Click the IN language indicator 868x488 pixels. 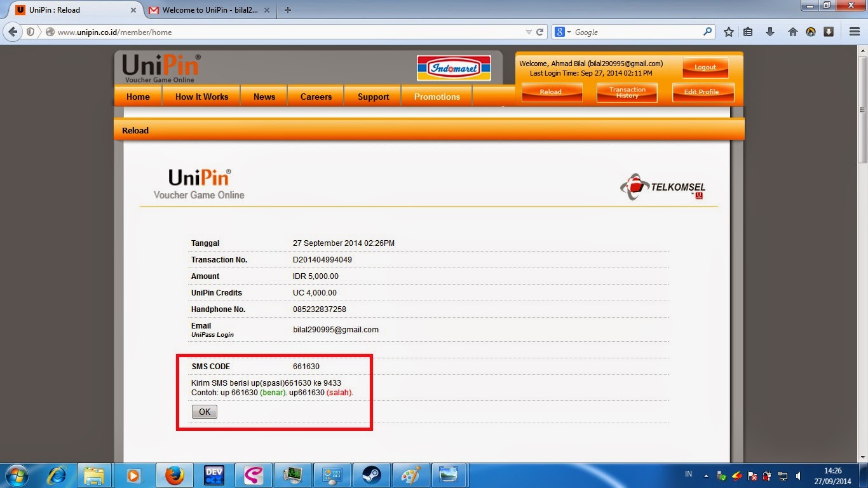point(688,474)
